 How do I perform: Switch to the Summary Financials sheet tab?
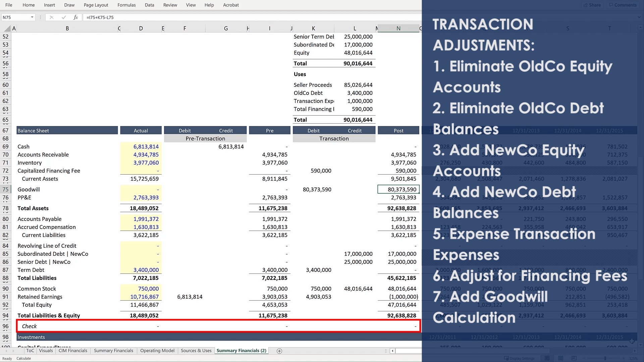(x=113, y=351)
